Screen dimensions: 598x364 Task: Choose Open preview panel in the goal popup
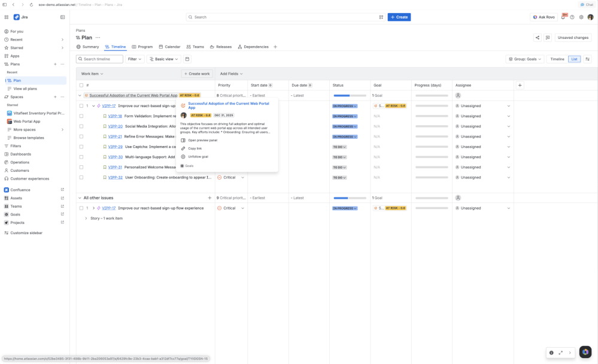coord(202,141)
